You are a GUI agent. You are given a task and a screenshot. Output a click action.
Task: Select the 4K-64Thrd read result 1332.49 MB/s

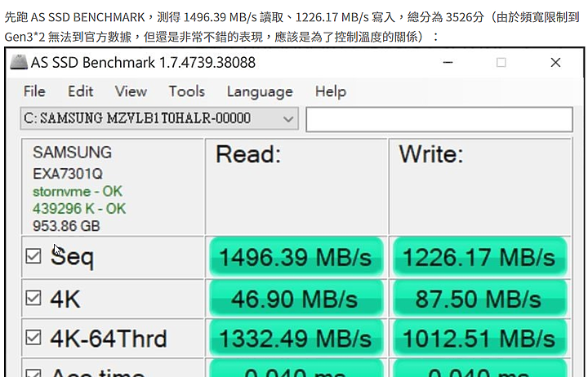tap(296, 339)
